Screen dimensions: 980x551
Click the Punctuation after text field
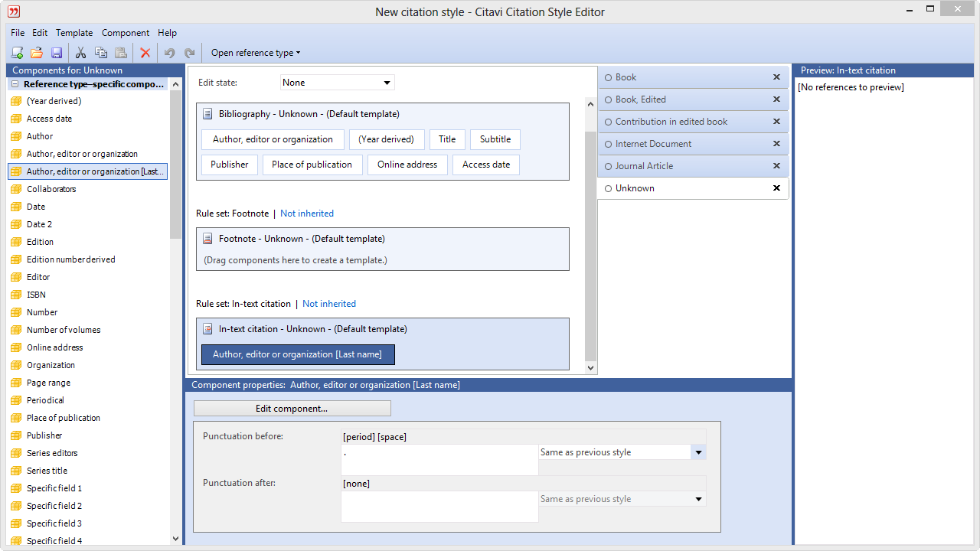(x=439, y=507)
